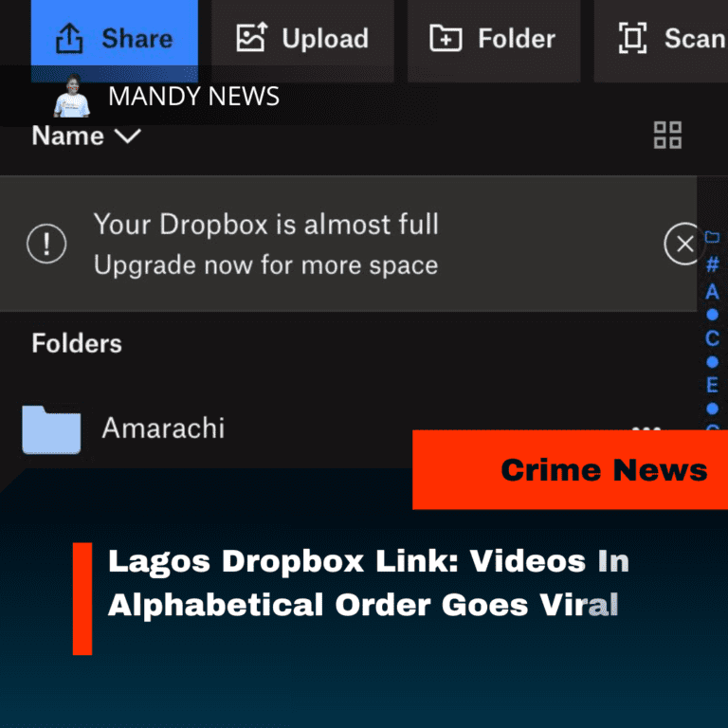Jump to letter C in index
The image size is (728, 728).
coord(712,338)
